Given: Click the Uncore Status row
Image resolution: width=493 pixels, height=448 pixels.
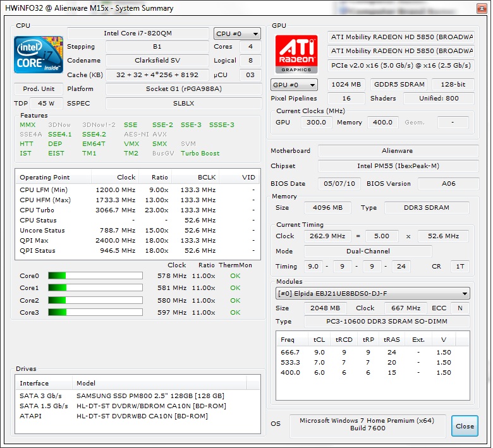Looking at the screenshot, I should [137, 231].
